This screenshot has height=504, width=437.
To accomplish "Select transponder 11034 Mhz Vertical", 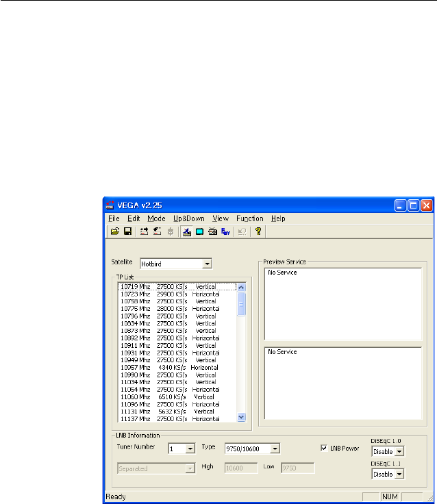I will [177, 382].
